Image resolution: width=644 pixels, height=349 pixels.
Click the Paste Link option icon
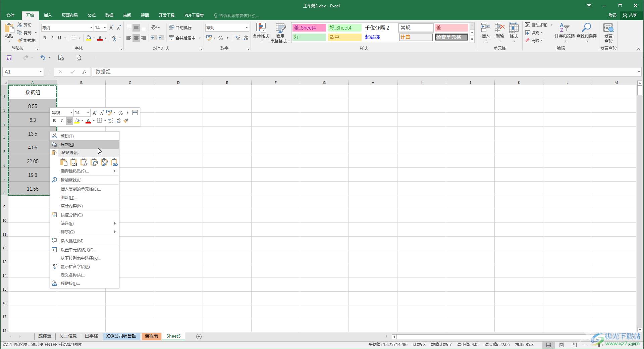click(114, 162)
